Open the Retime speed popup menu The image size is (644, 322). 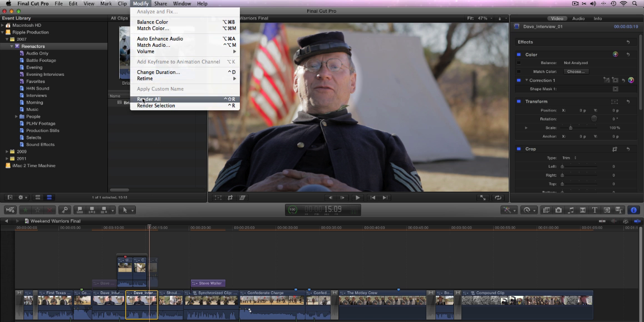pyautogui.click(x=528, y=209)
